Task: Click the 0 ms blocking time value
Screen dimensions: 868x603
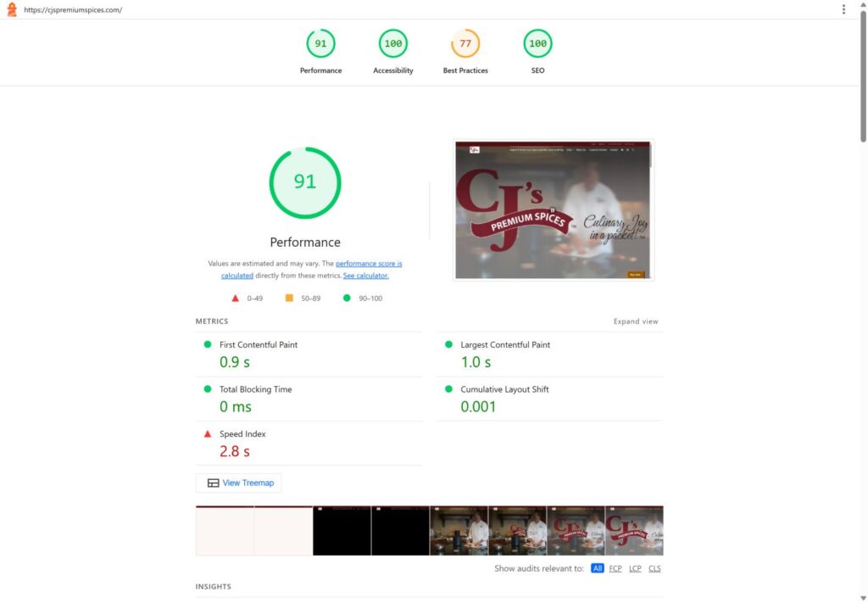Action: [236, 406]
